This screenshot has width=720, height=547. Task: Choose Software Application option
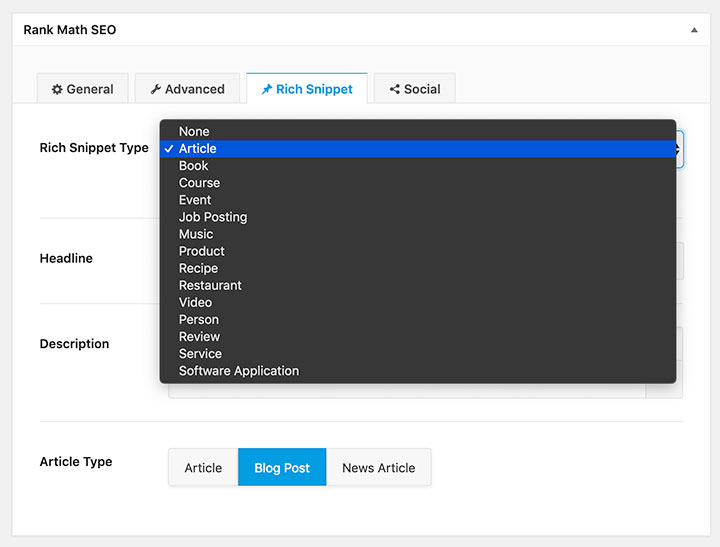[238, 371]
